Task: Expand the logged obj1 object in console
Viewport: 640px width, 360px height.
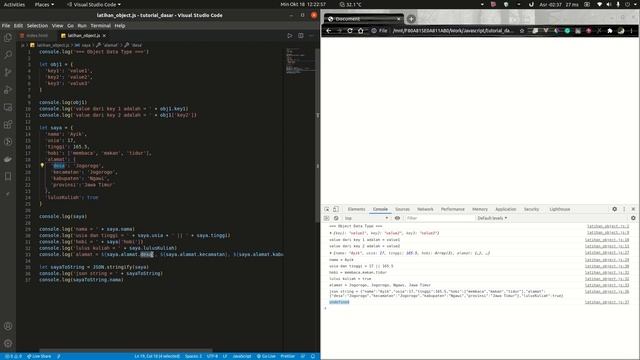Action: pyautogui.click(x=331, y=233)
